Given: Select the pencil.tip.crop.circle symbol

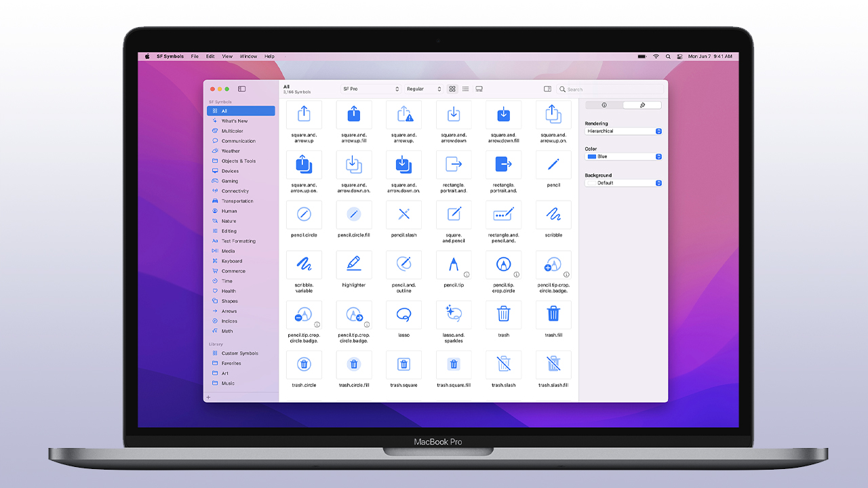Looking at the screenshot, I should click(503, 265).
